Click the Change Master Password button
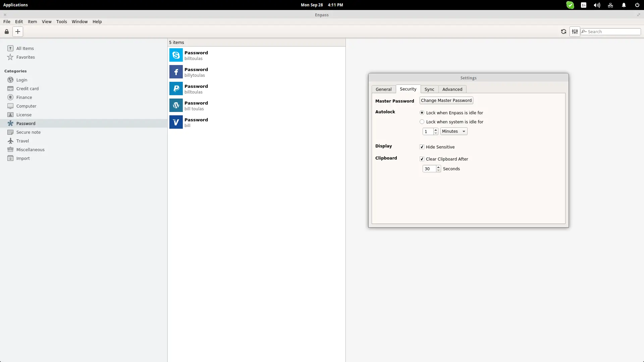644x362 pixels. pyautogui.click(x=446, y=100)
